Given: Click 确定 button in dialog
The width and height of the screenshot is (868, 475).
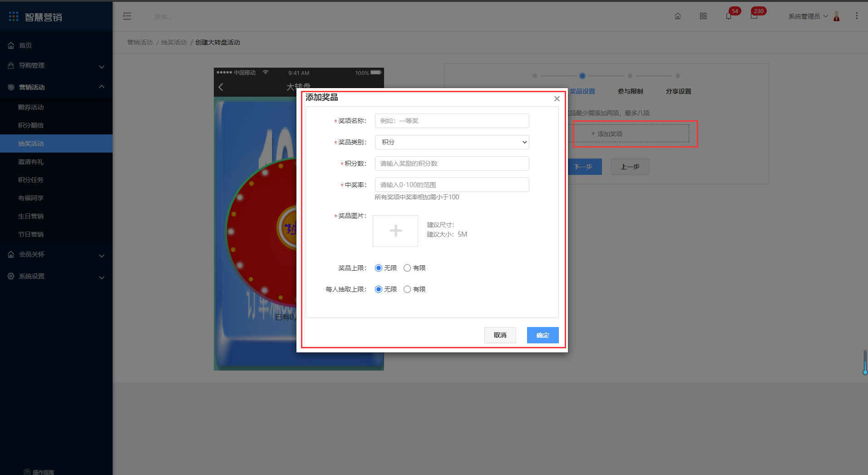Looking at the screenshot, I should (543, 335).
